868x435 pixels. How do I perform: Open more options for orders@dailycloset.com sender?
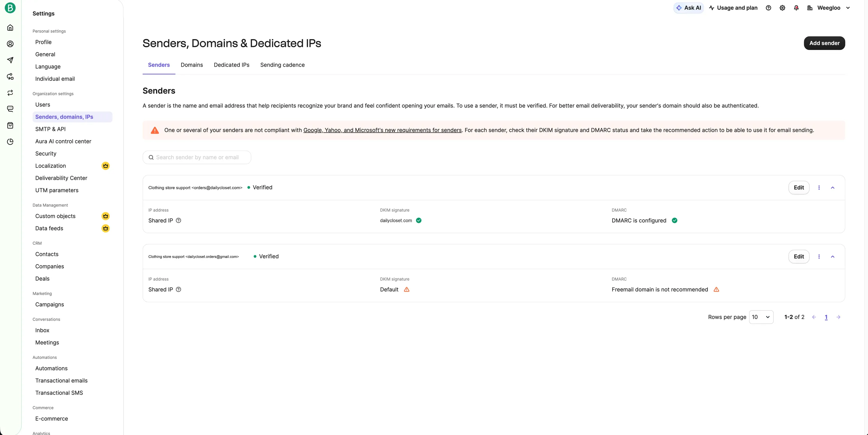pyautogui.click(x=819, y=188)
